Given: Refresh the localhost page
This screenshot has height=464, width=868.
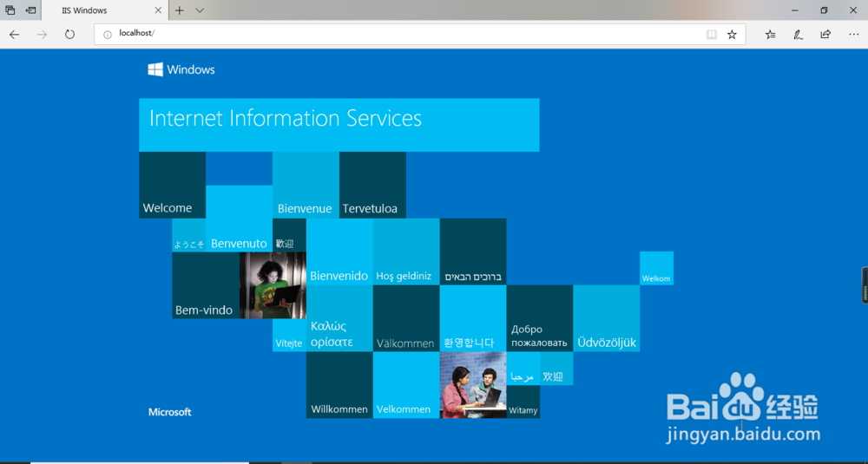Looking at the screenshot, I should (x=69, y=35).
